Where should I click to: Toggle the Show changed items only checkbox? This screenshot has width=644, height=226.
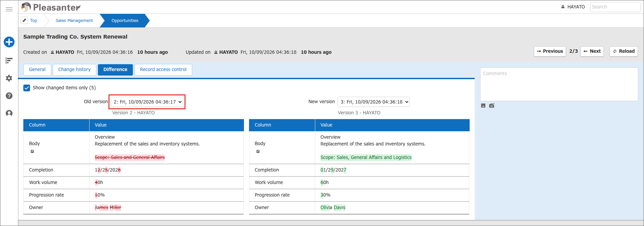coord(27,88)
